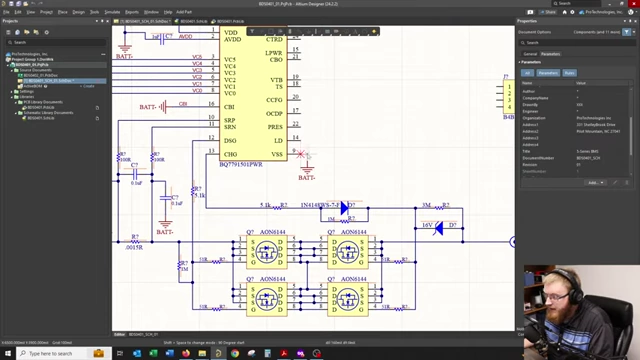This screenshot has height=360, width=640.
Task: Toggle the All filter in Parameters
Action: coord(527,73)
